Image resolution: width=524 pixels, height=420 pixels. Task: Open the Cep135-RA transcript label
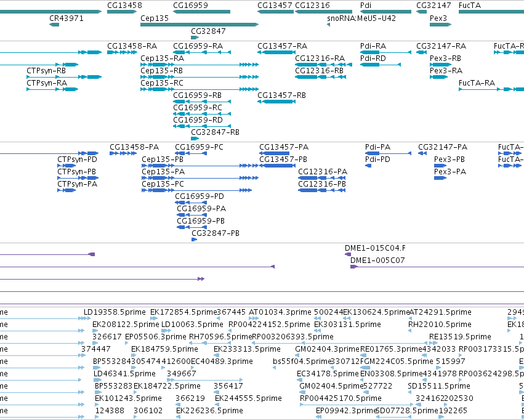coord(162,58)
